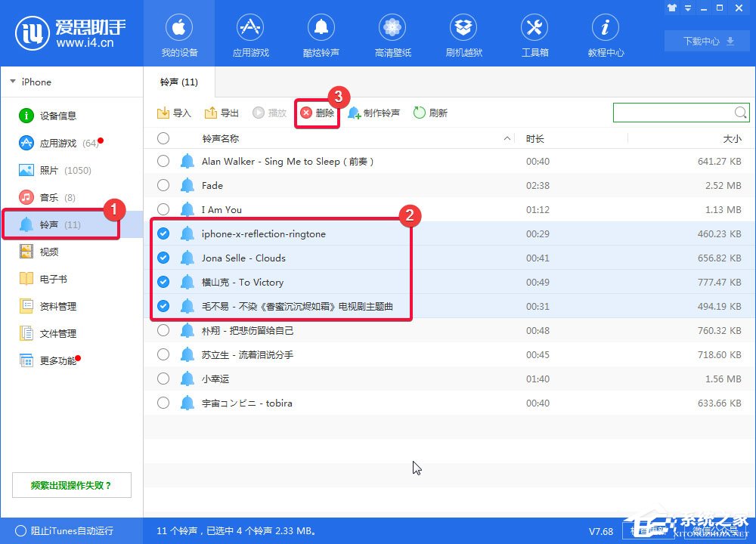Uncheck the Jona Selle - Clouds ringtone
The width and height of the screenshot is (756, 544).
point(163,258)
